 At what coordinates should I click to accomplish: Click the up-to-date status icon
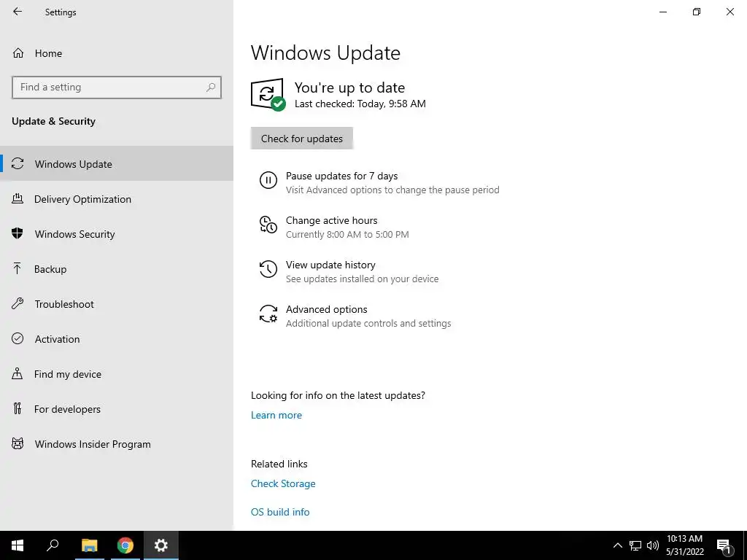click(x=268, y=95)
